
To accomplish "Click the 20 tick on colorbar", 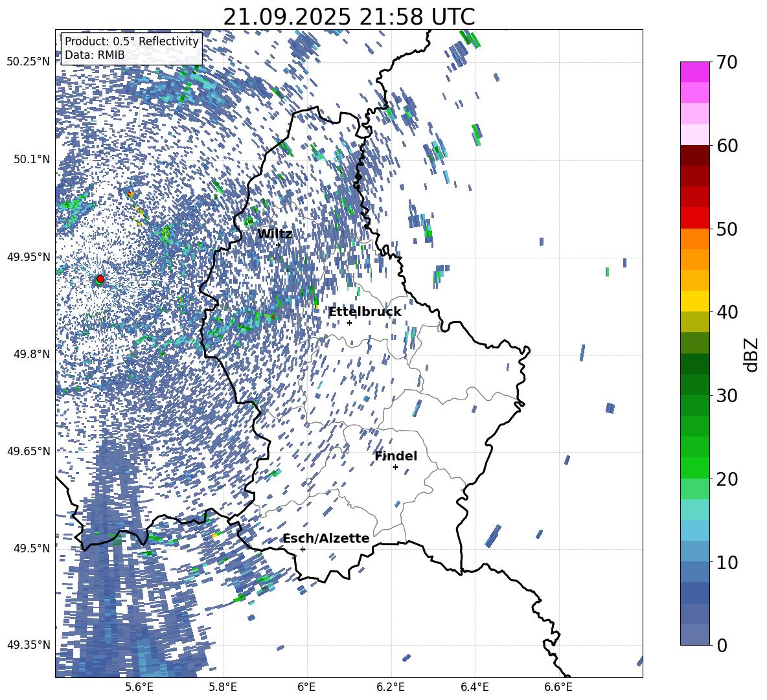I will click(x=727, y=479).
